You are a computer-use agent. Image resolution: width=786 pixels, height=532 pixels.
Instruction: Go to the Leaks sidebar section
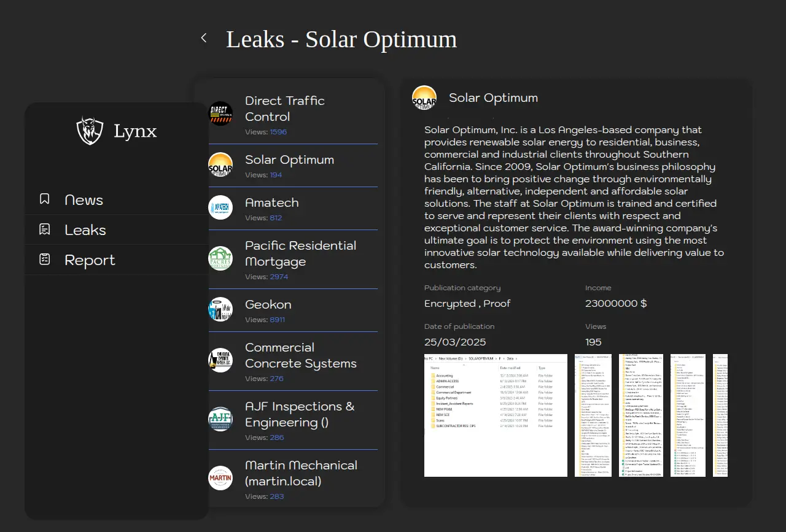(85, 230)
